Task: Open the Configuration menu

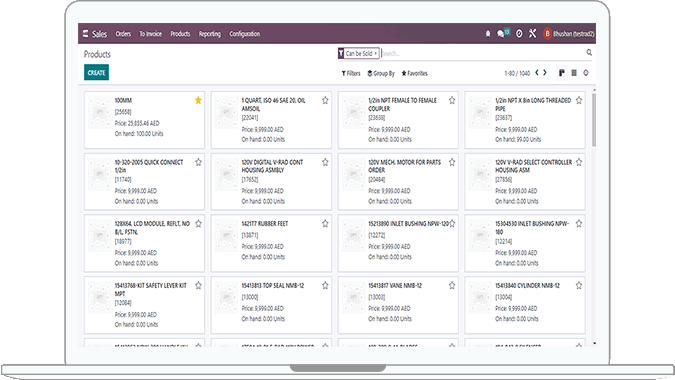Action: pos(245,34)
